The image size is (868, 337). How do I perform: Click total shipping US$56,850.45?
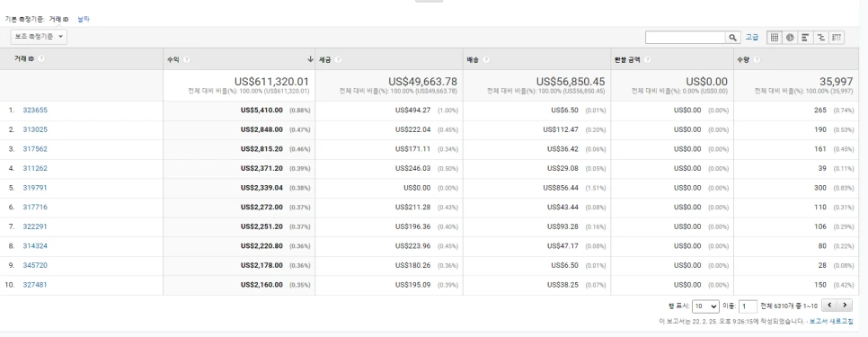[x=571, y=82]
